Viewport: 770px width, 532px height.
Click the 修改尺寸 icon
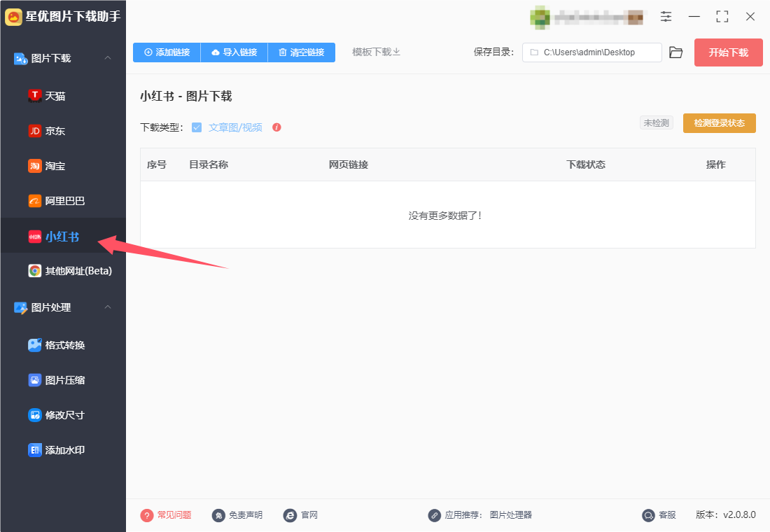(35, 415)
